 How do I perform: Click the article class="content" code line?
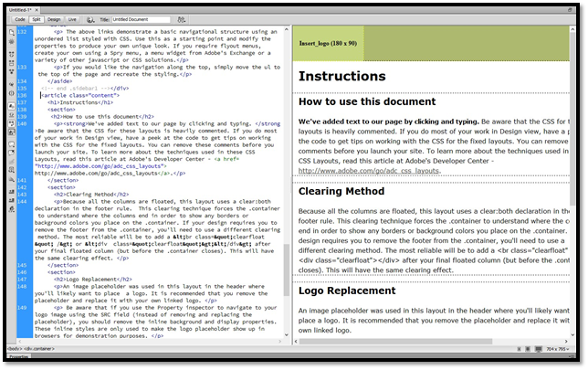coord(79,96)
